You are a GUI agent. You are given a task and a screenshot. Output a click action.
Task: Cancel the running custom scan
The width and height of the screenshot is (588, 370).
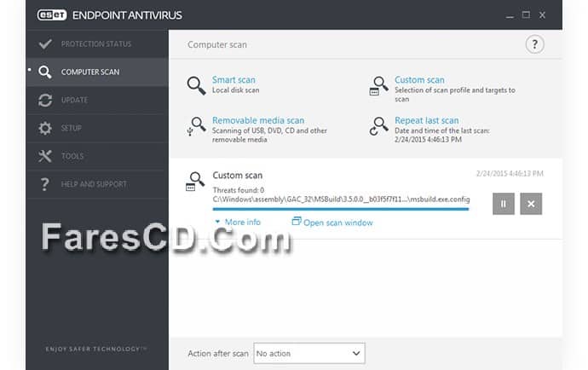pos(531,204)
